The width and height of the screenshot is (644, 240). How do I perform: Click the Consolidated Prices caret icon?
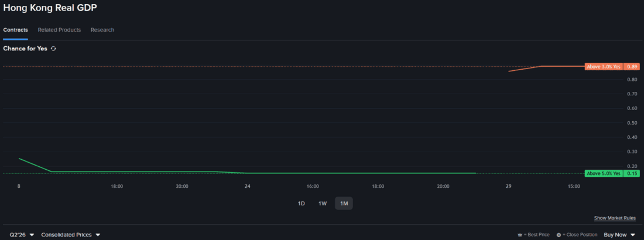point(98,235)
